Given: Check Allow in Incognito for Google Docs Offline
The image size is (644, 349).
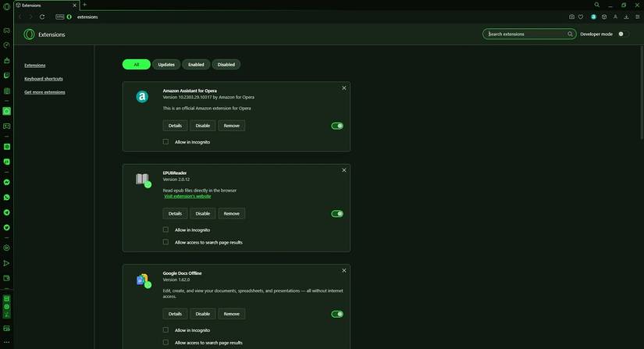Looking at the screenshot, I should coord(165,329).
